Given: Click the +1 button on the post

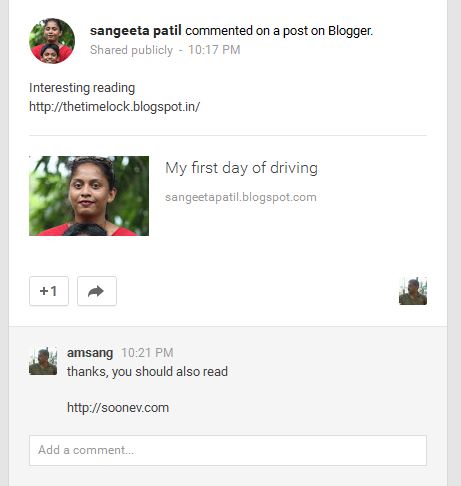Looking at the screenshot, I should point(49,291).
